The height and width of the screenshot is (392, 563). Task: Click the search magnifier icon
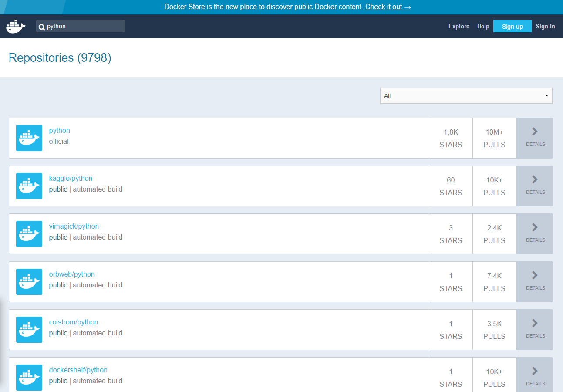(x=42, y=27)
